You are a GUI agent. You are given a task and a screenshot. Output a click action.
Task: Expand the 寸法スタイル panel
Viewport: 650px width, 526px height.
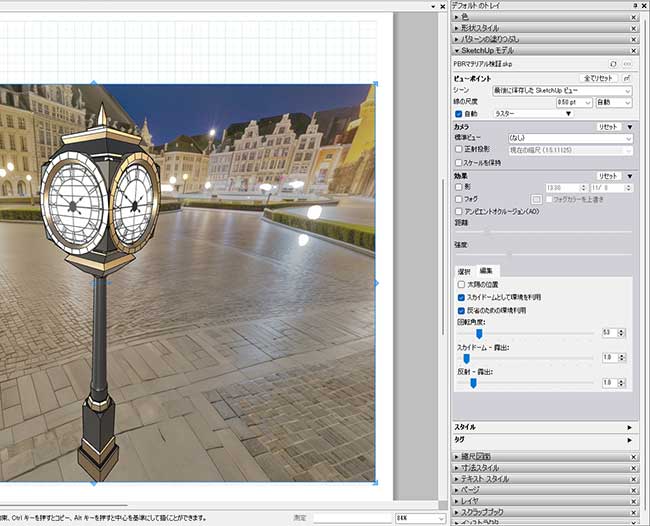[456, 468]
